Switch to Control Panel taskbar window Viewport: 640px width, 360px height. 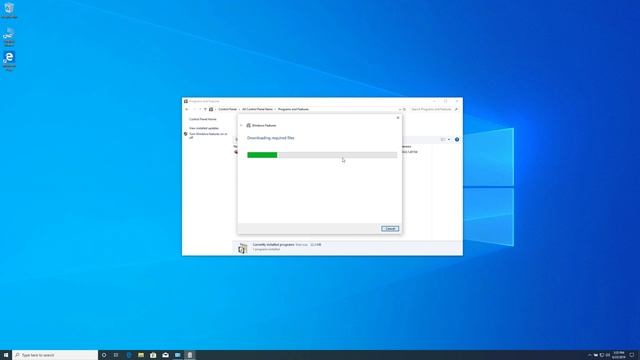click(178, 355)
